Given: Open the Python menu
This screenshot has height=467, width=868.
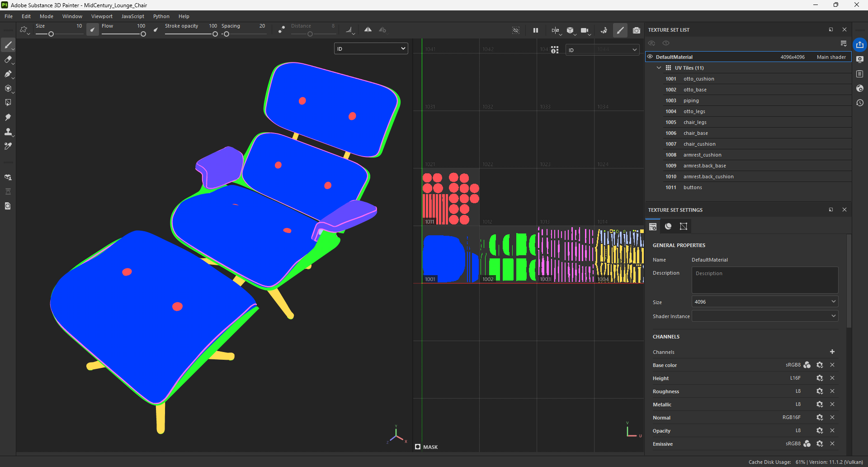Looking at the screenshot, I should tap(161, 16).
